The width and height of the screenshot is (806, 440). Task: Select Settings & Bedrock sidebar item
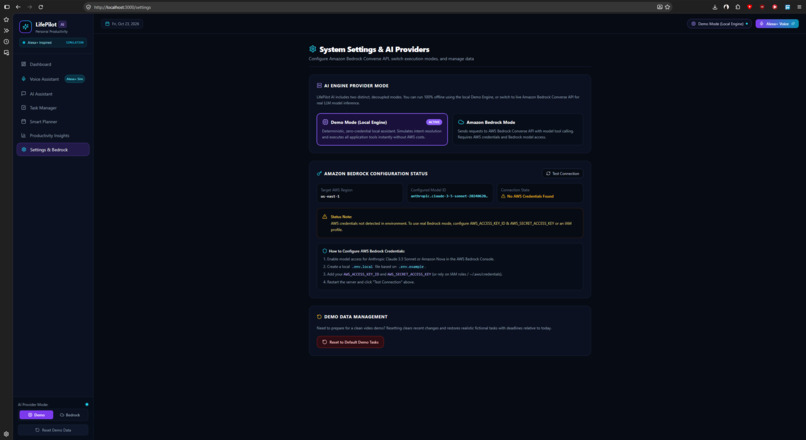tap(53, 150)
